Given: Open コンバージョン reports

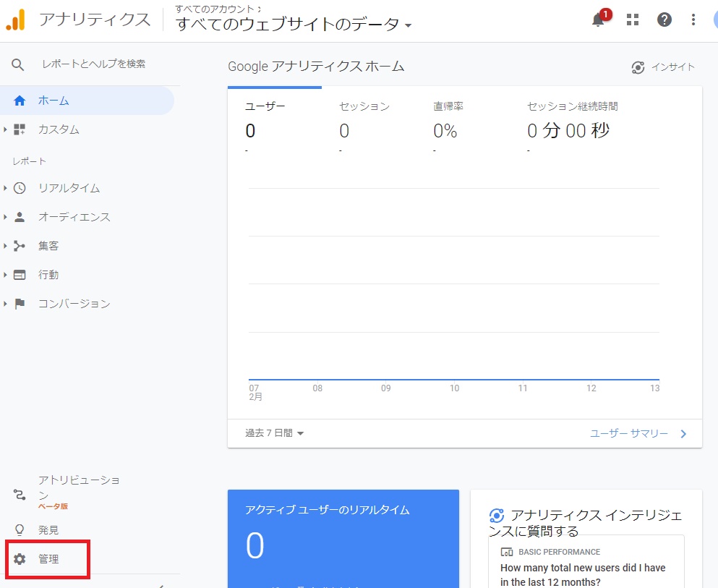Looking at the screenshot, I should (74, 304).
